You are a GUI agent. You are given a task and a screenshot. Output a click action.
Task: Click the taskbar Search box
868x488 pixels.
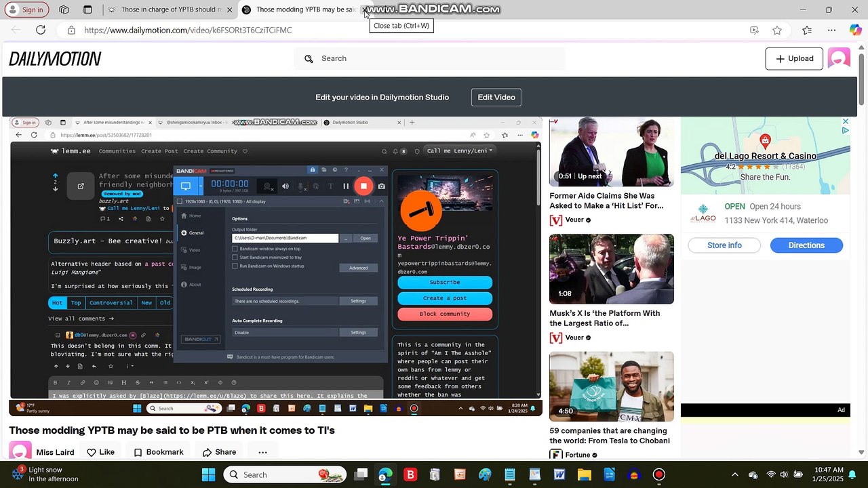[284, 474]
